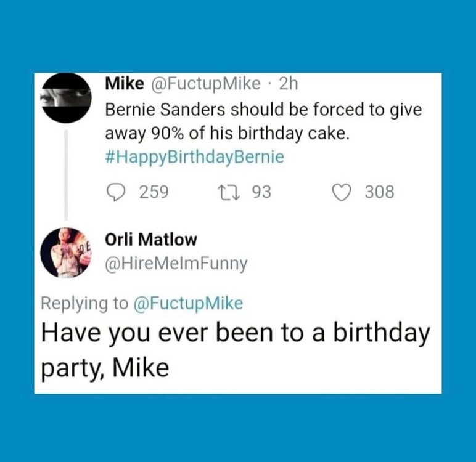The image size is (476, 462).
Task: Open Orli Matlow's profile avatar
Action: coord(65,252)
